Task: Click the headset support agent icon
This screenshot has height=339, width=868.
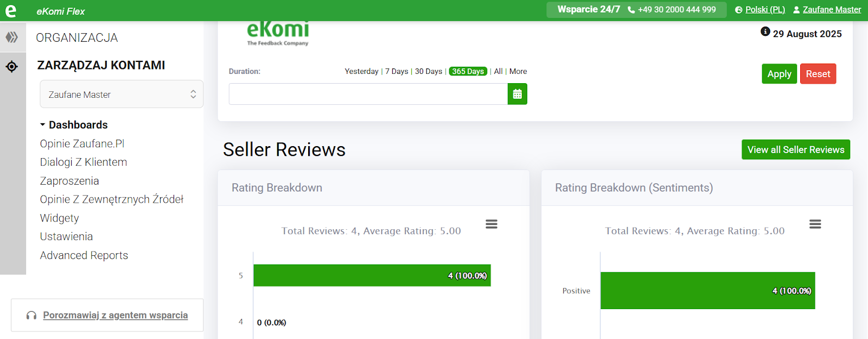Action: coord(31,316)
